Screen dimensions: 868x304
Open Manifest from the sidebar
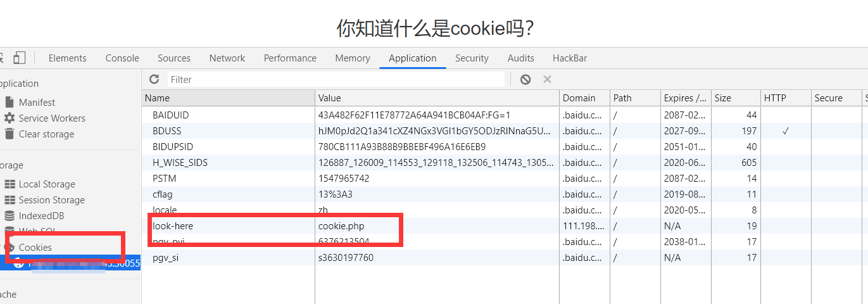37,102
